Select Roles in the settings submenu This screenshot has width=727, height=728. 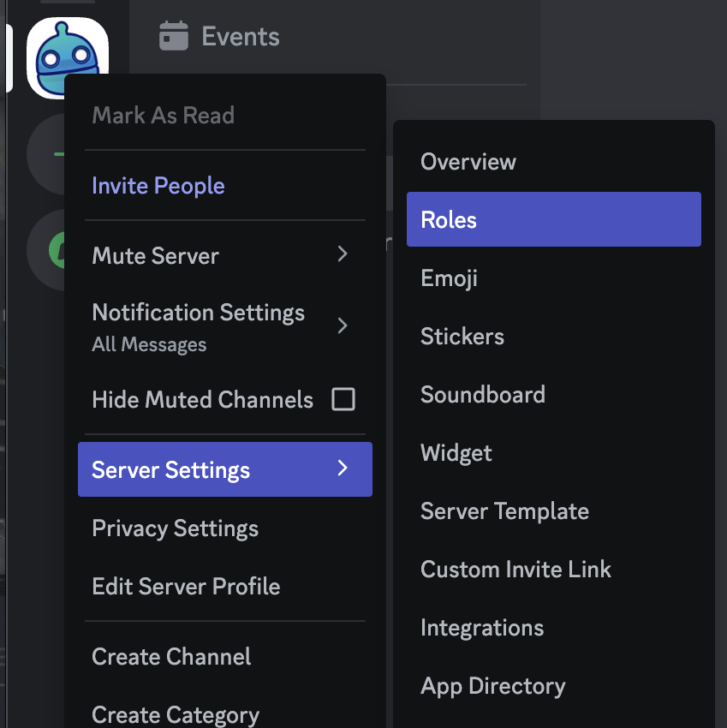pos(554,219)
